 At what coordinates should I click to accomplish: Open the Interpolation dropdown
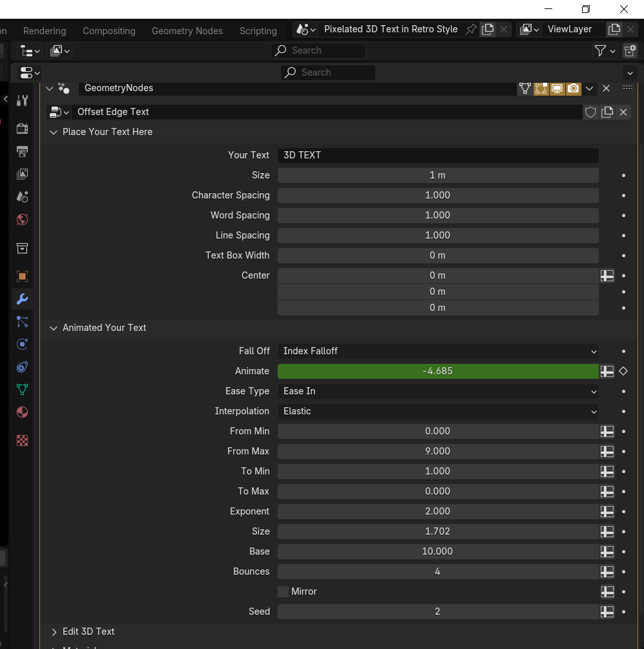(438, 411)
